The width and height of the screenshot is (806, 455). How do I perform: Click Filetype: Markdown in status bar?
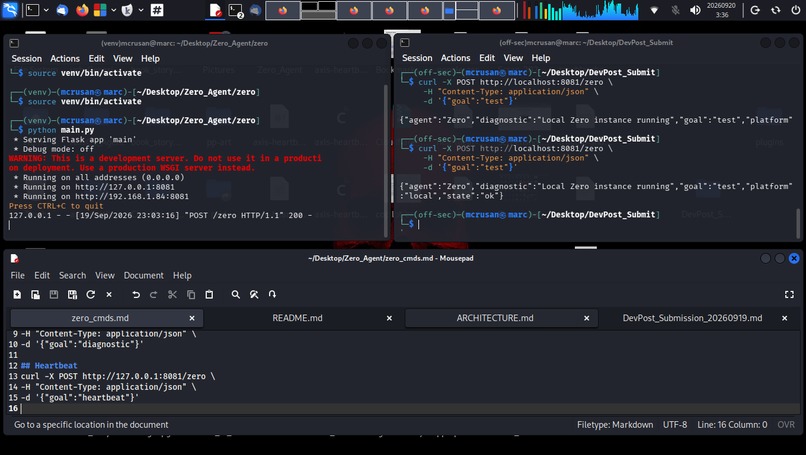(615, 425)
